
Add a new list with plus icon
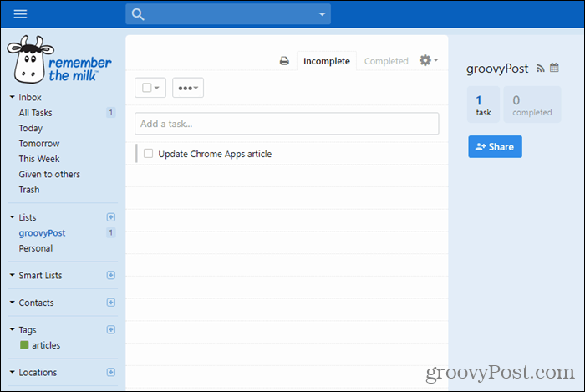tap(111, 217)
